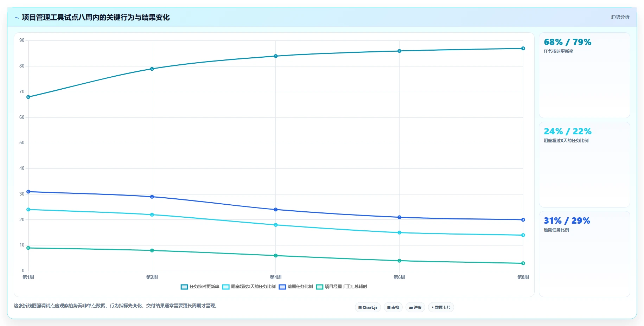The width and height of the screenshot is (644, 326).
Task: Toggle the 任务按时更新率 legend series
Action: [200, 287]
